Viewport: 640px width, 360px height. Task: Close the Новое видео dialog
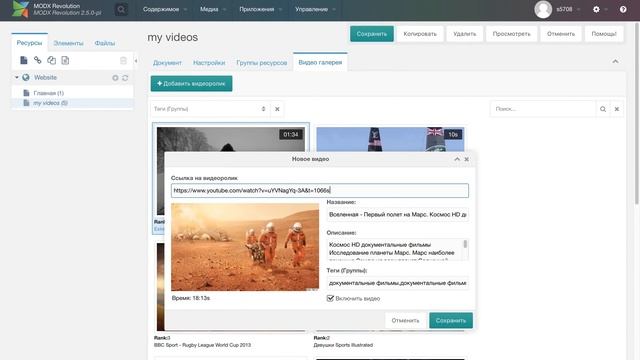click(467, 159)
